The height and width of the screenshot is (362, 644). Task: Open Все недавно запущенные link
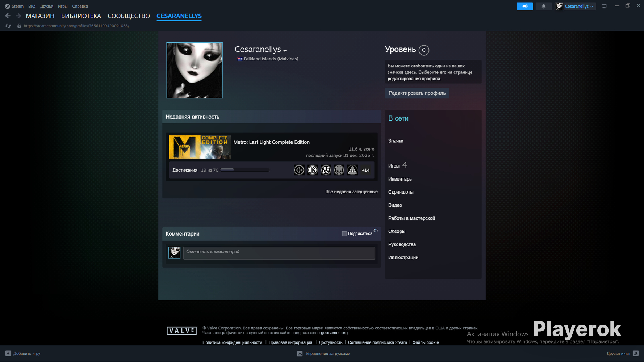(351, 191)
